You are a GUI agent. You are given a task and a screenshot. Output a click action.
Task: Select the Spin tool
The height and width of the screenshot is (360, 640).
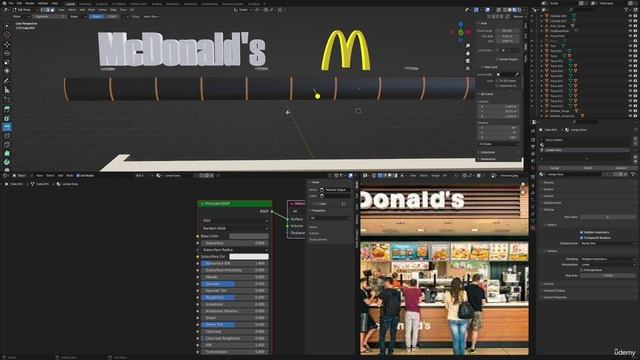(x=7, y=162)
